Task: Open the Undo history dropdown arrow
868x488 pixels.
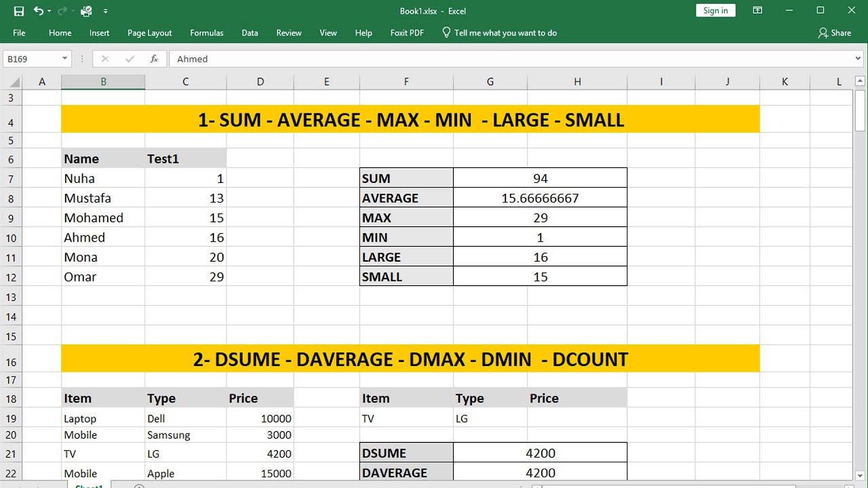Action: pos(50,12)
